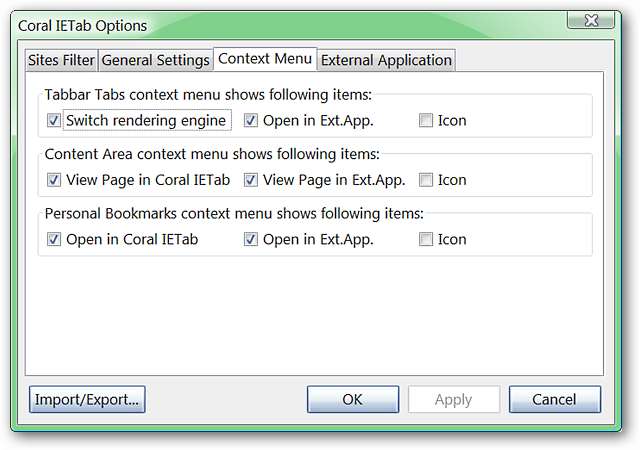
Task: Enable Icon option for Personal Bookmarks menu
Action: point(426,239)
